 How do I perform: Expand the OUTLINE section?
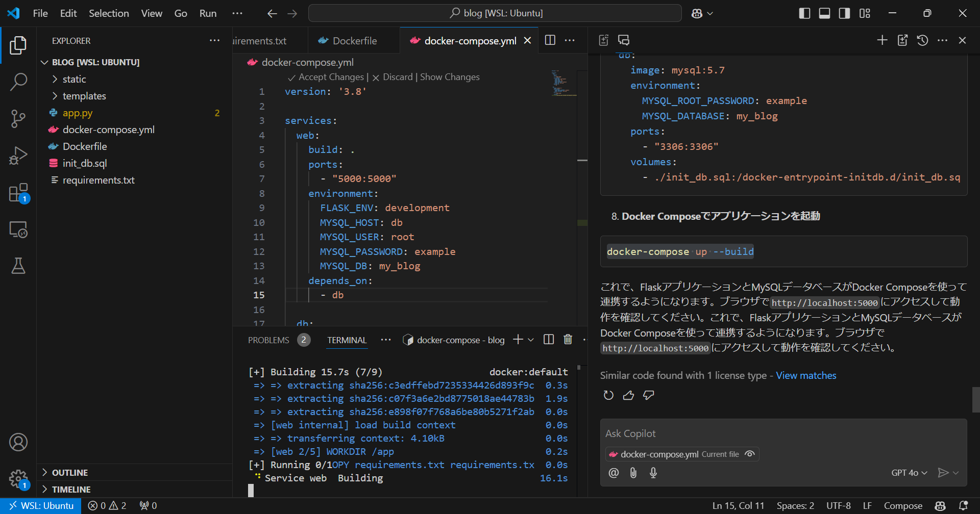pos(70,473)
